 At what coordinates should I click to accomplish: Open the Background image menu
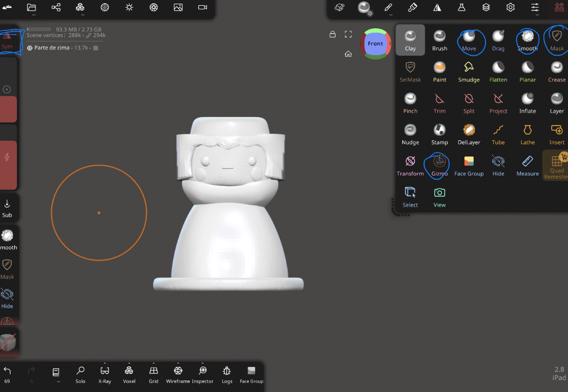click(x=178, y=7)
